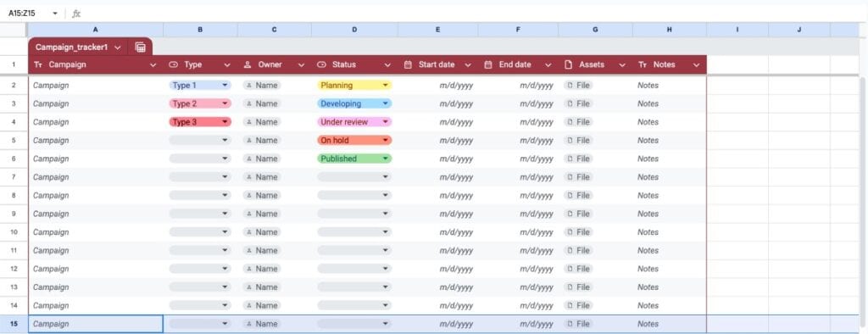Click the Start date cell in row 3

point(438,103)
